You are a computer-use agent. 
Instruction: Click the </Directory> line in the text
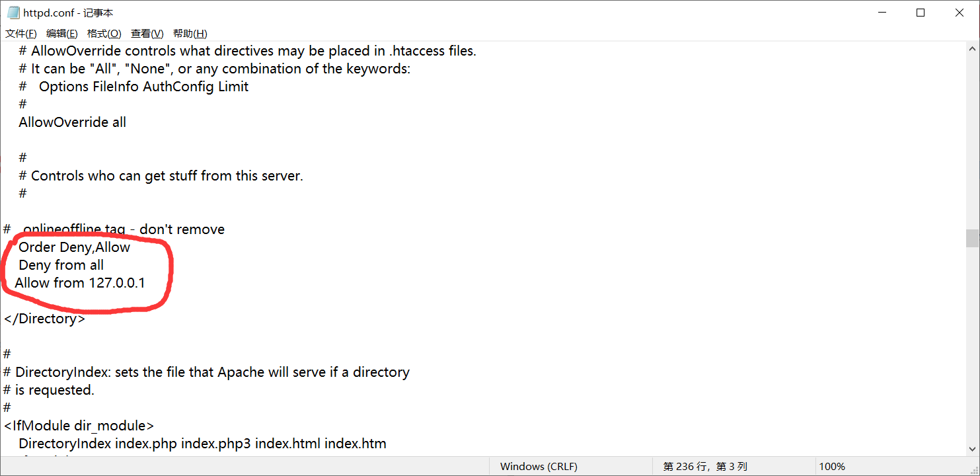click(44, 318)
